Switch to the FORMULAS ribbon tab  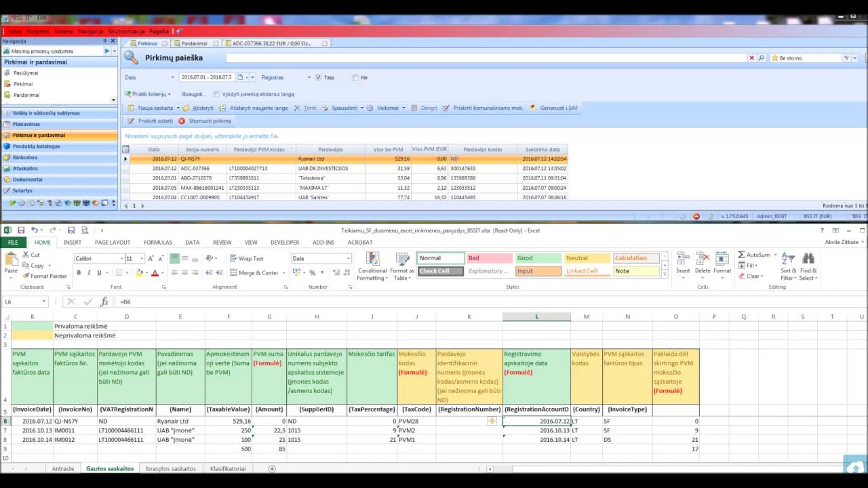point(157,242)
